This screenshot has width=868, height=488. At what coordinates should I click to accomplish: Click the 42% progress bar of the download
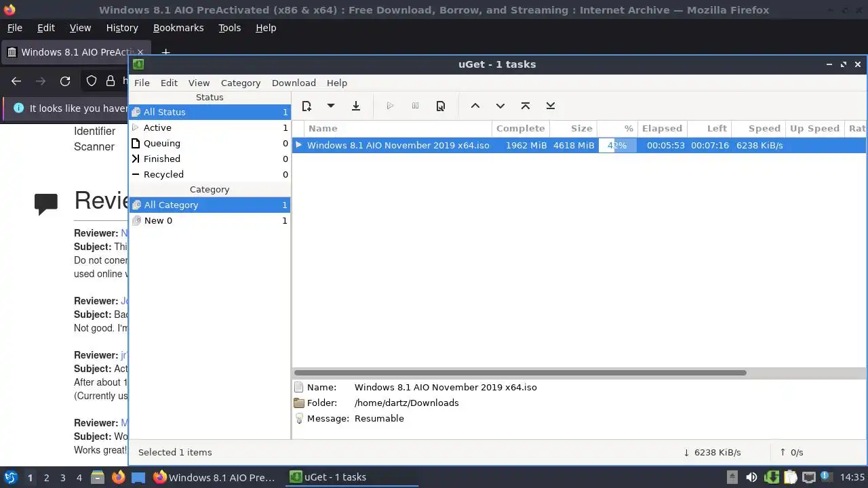click(x=617, y=145)
